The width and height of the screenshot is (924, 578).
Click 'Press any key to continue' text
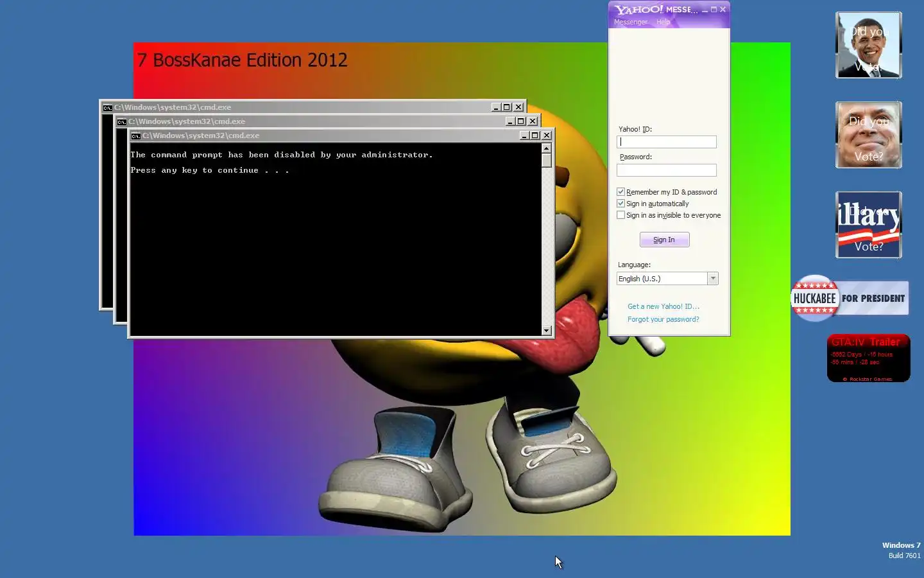(210, 170)
